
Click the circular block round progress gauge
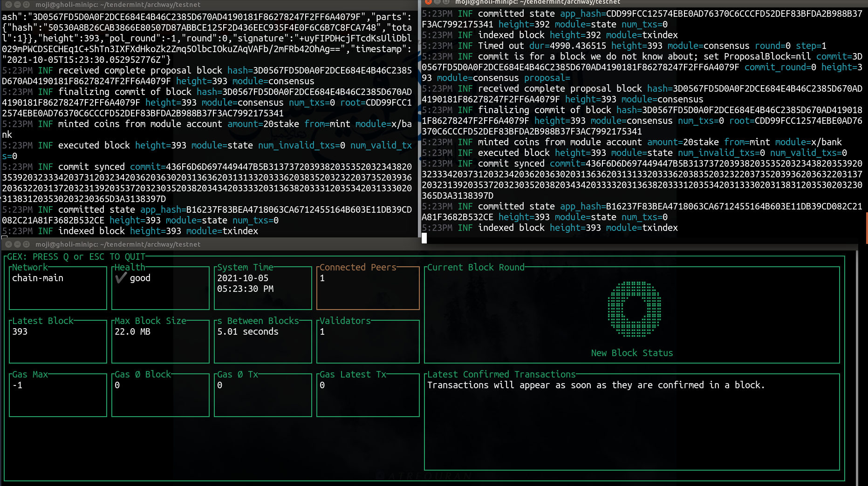(634, 309)
